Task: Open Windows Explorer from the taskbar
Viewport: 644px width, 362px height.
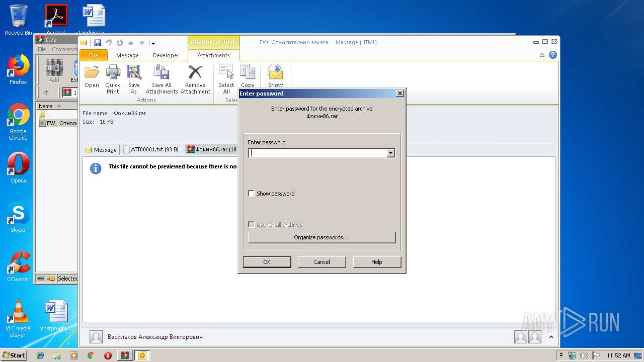Action: (x=57, y=355)
